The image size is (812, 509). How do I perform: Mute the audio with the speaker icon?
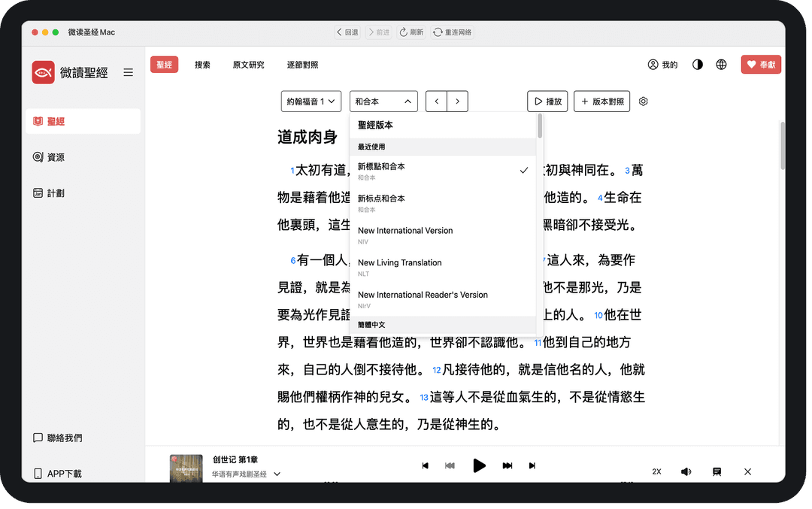[x=686, y=471]
